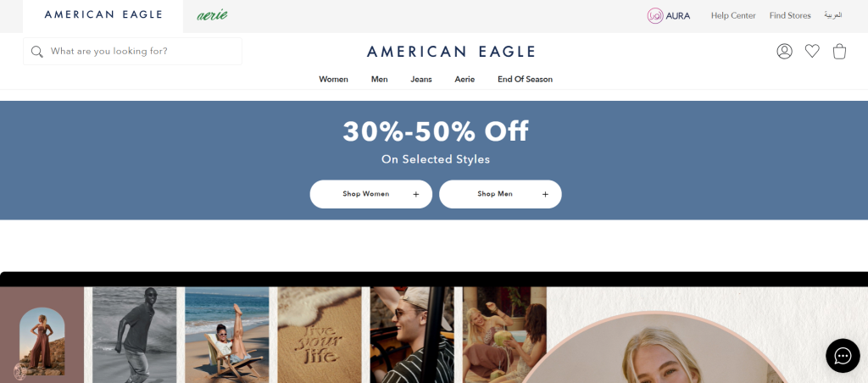The height and width of the screenshot is (383, 868).
Task: Open the shopping bag icon
Action: (839, 52)
